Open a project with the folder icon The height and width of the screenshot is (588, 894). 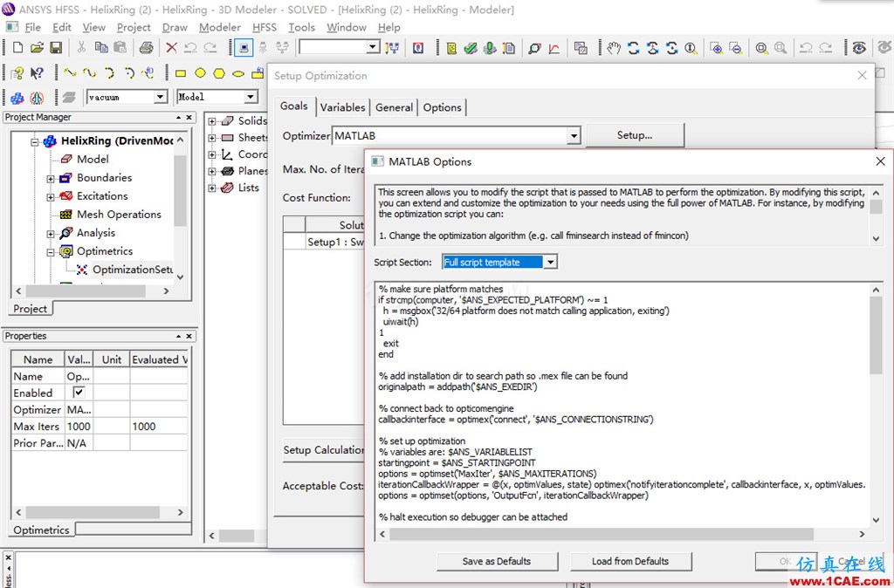37,48
